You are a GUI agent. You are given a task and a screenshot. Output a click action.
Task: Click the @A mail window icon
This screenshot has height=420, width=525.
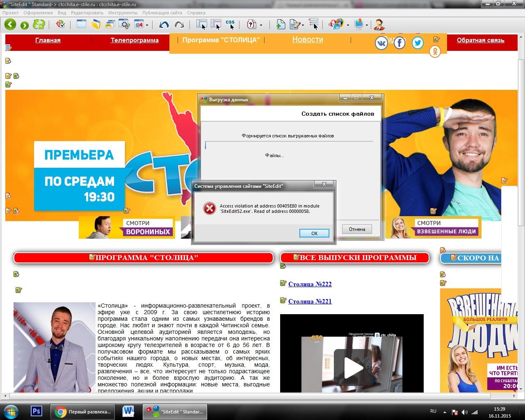pyautogui.click(x=139, y=25)
